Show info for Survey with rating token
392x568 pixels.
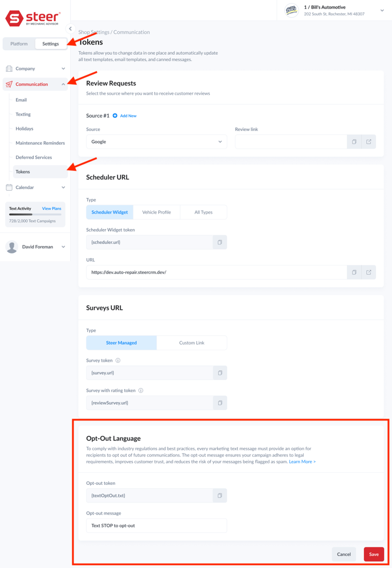click(141, 390)
